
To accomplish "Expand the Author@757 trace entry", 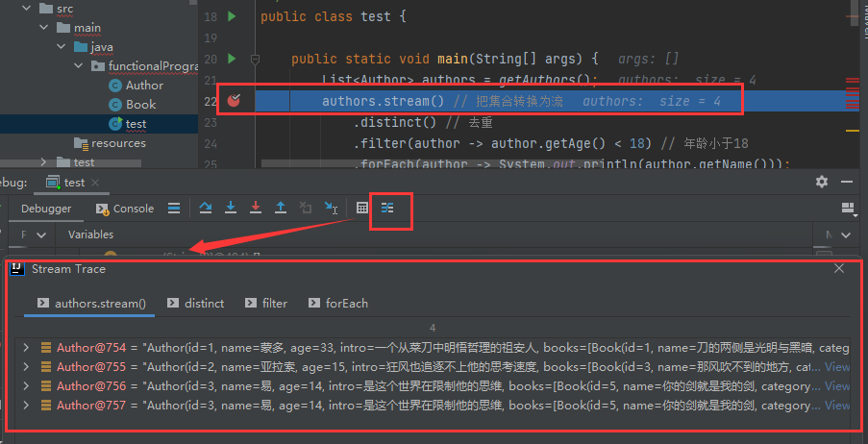I will click(25, 406).
